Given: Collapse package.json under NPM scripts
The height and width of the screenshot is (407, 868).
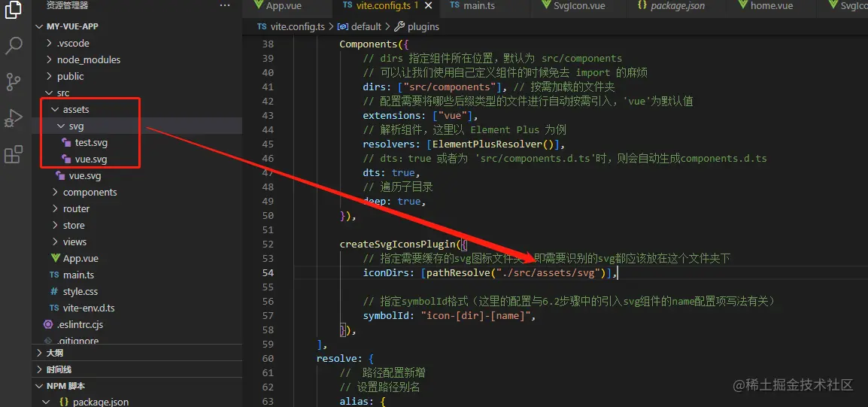Looking at the screenshot, I should click(137, 402).
